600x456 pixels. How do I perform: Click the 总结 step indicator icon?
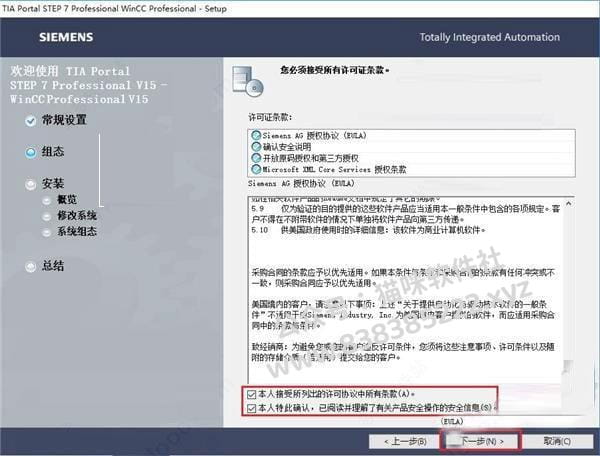[x=31, y=267]
